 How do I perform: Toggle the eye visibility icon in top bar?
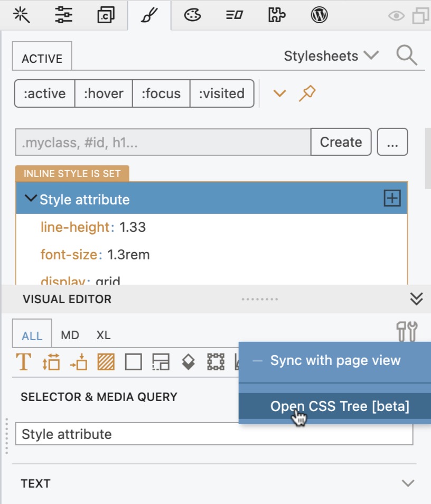pyautogui.click(x=396, y=16)
